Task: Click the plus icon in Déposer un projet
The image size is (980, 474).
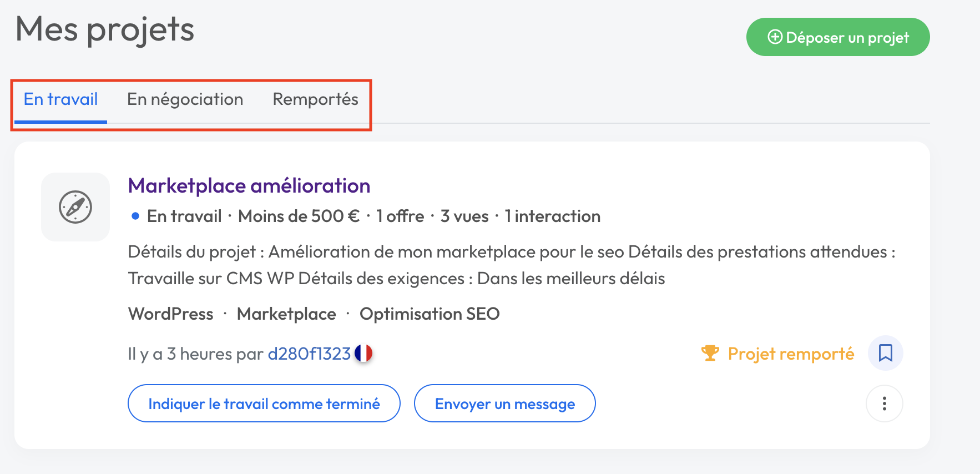Action: (775, 37)
